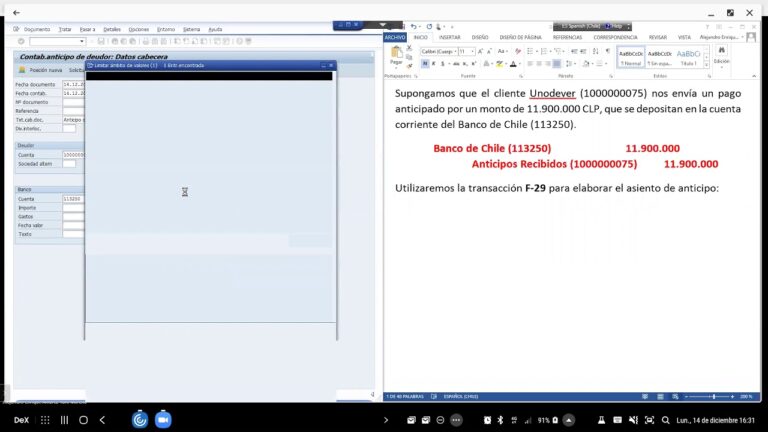Open the DeX apps grid icon
This screenshot has height=432, width=768.
tap(45, 420)
